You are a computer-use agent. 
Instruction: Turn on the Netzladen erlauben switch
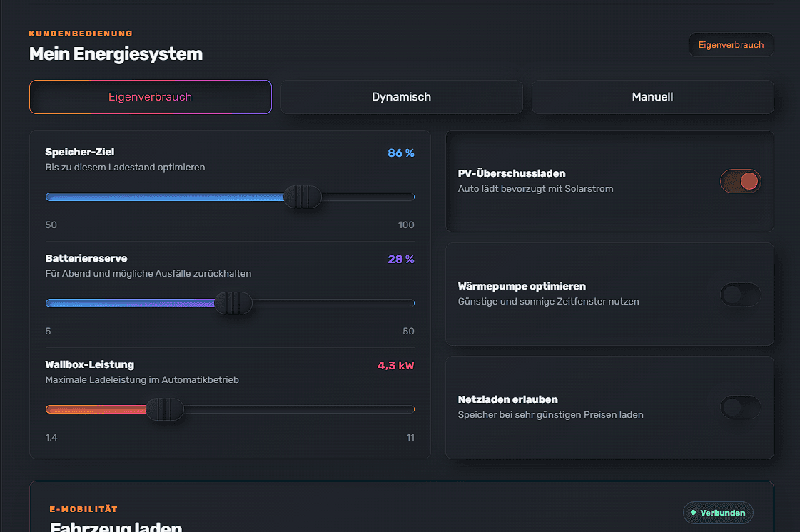tap(740, 407)
